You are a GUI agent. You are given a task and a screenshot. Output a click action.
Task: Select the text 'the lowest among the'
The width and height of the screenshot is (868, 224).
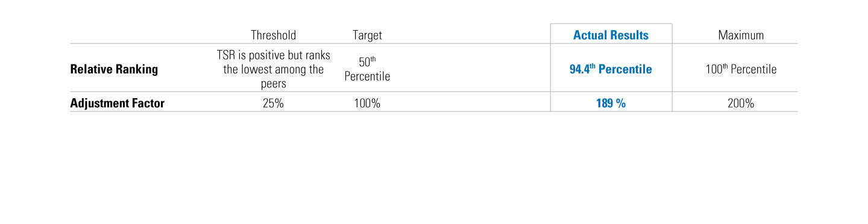pyautogui.click(x=274, y=70)
